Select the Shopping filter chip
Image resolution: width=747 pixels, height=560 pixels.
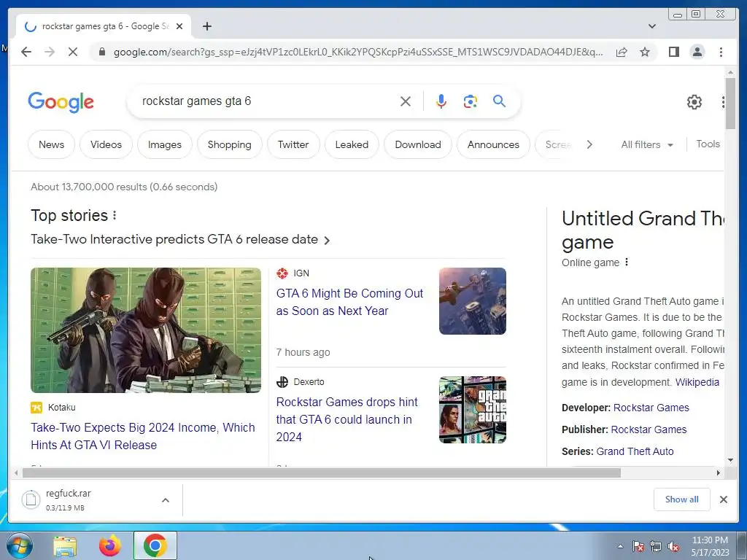[230, 144]
